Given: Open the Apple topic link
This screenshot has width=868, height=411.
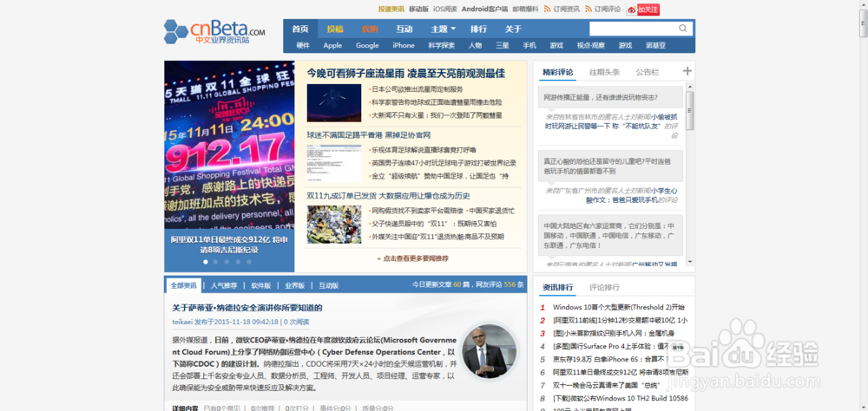Looking at the screenshot, I should (332, 45).
